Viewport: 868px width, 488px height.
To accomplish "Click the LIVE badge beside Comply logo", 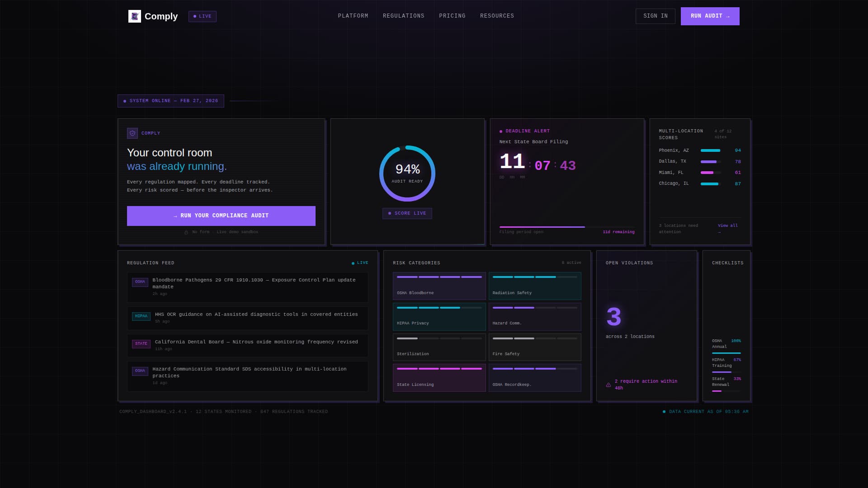I will point(203,16).
